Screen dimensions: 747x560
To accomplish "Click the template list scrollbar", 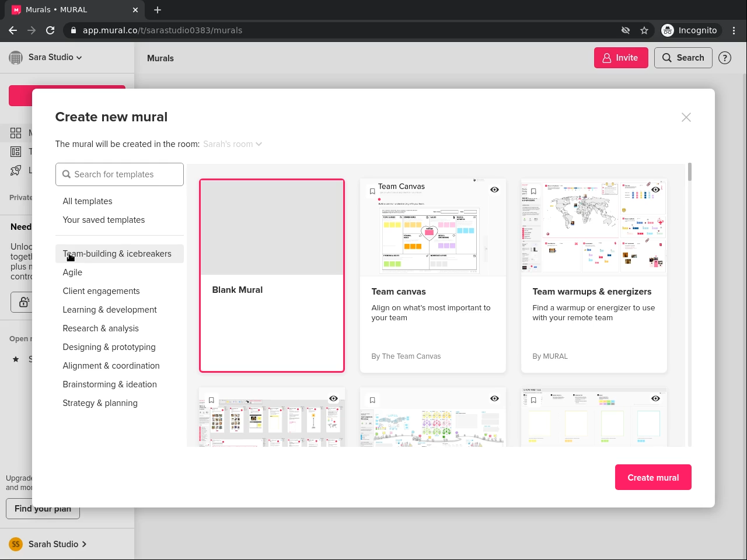I will click(x=690, y=172).
